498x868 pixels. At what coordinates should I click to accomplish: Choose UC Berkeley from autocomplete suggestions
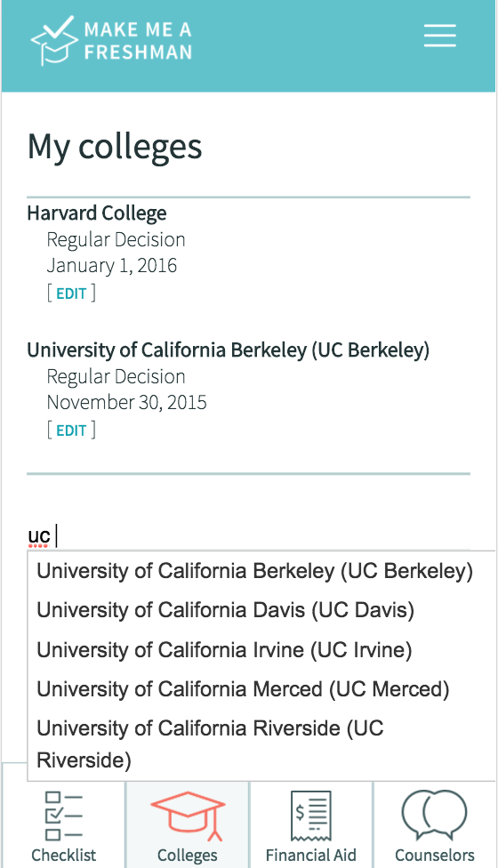click(x=254, y=571)
